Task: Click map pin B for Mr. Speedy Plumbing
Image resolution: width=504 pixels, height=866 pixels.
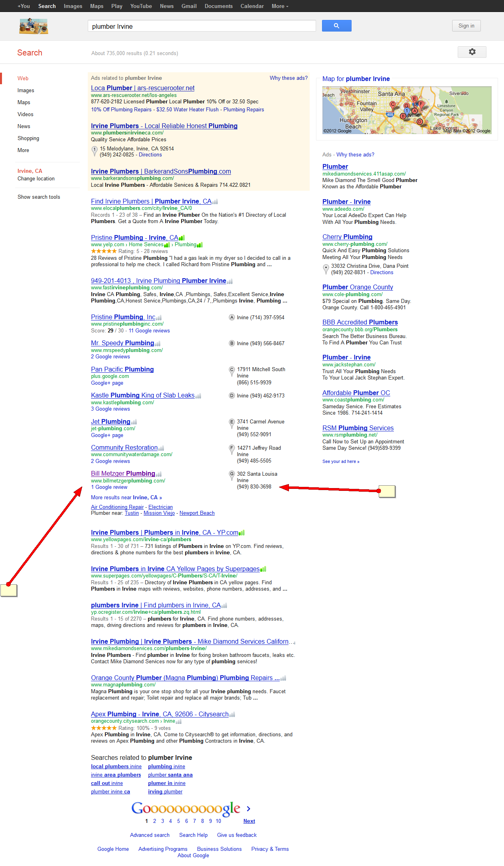Action: [x=231, y=344]
